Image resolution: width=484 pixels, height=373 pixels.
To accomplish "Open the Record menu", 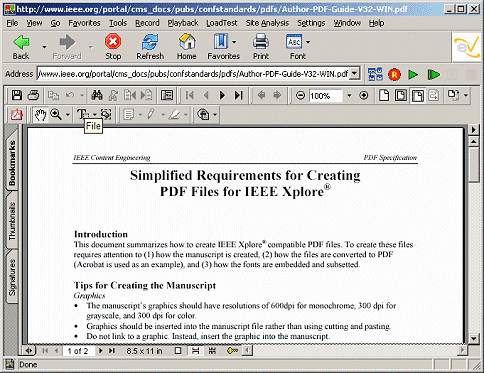I will coord(147,23).
